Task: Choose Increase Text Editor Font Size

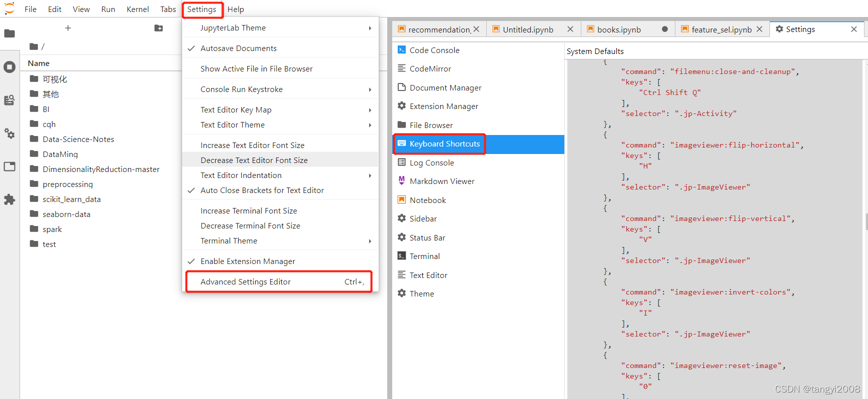Action: (280, 145)
